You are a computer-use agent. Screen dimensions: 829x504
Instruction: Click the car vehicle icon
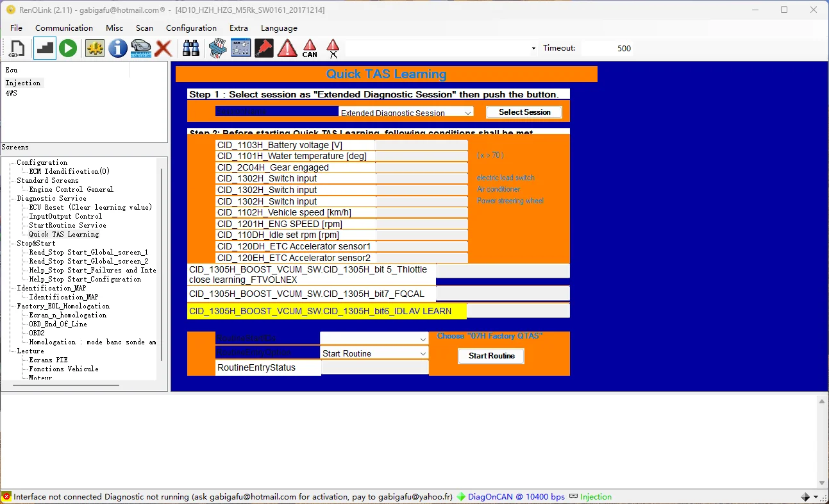click(140, 48)
